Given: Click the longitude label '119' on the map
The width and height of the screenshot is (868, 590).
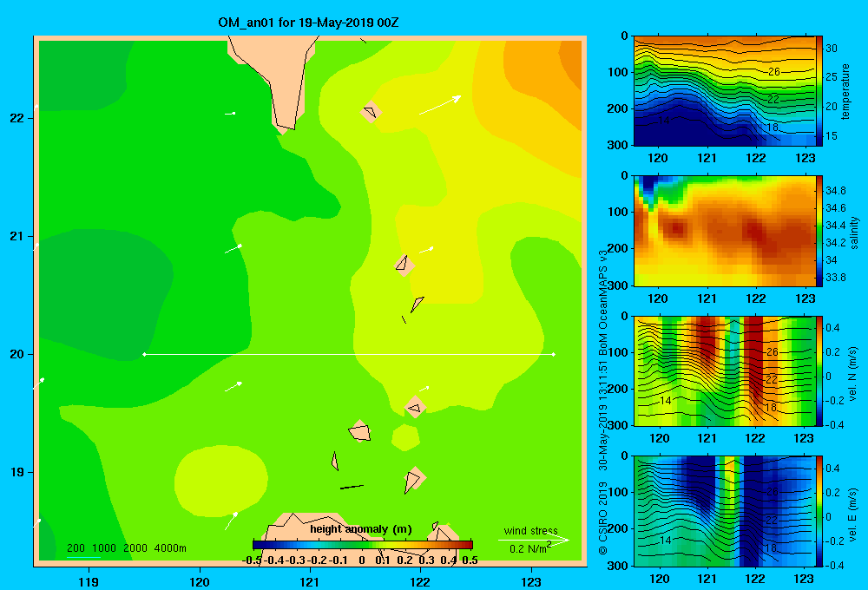Looking at the screenshot, I should click(x=89, y=581).
